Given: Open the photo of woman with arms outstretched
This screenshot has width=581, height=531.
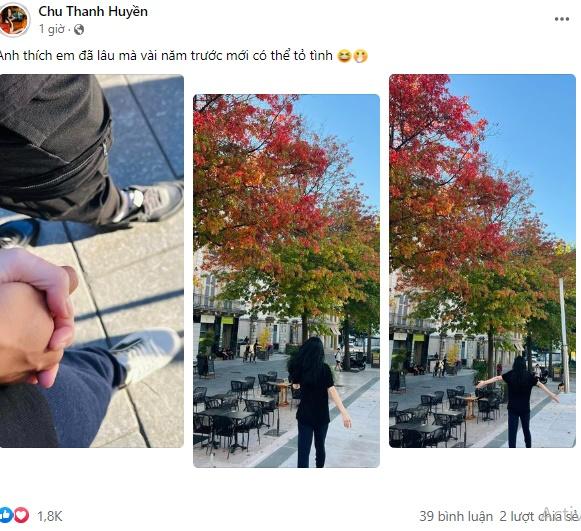Looking at the screenshot, I should tap(482, 261).
